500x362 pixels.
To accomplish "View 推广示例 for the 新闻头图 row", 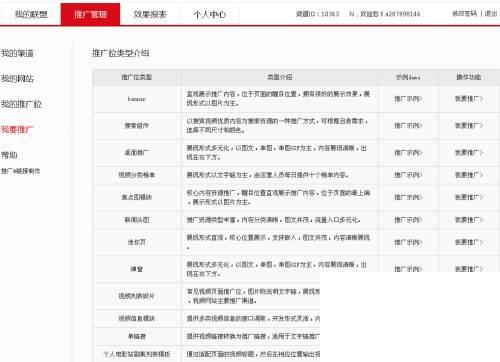I will pyautogui.click(x=408, y=220).
